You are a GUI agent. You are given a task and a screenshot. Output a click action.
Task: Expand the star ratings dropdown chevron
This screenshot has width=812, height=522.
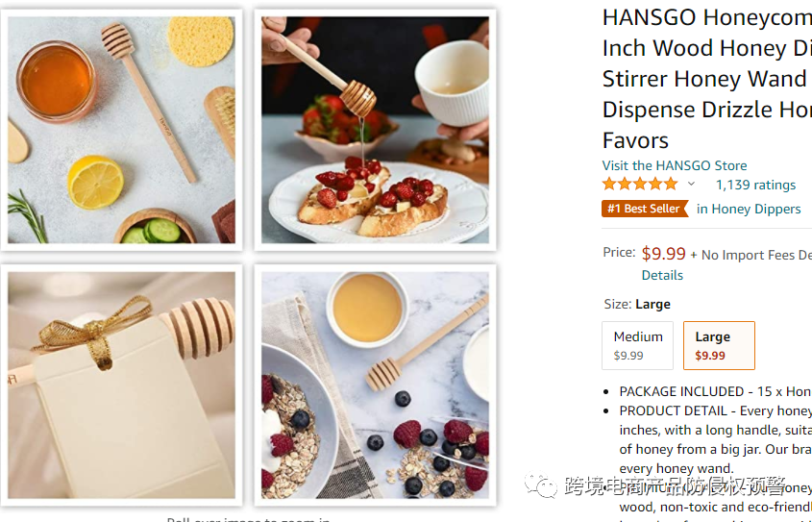click(x=691, y=184)
